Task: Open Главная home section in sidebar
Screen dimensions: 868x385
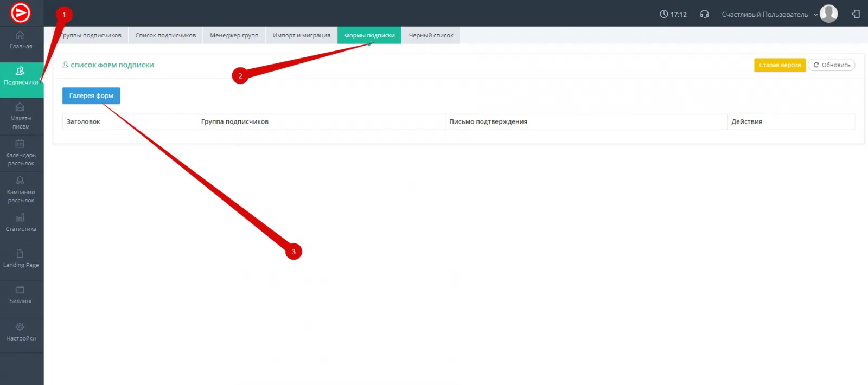Action: point(21,40)
